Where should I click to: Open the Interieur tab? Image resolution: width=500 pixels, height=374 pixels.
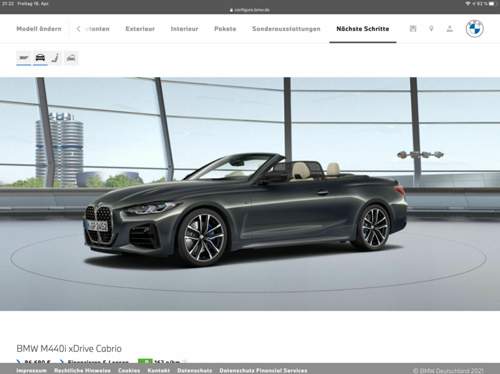point(184,29)
